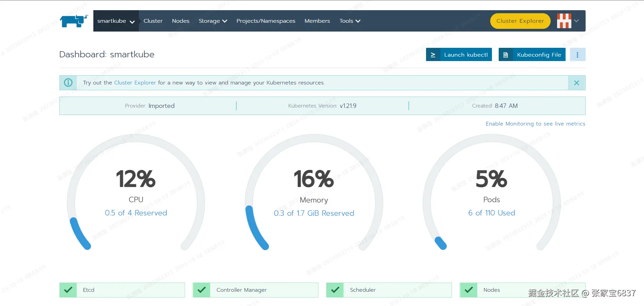Image resolution: width=644 pixels, height=306 pixels.
Task: Click the Launch kubectl button
Action: click(x=459, y=55)
